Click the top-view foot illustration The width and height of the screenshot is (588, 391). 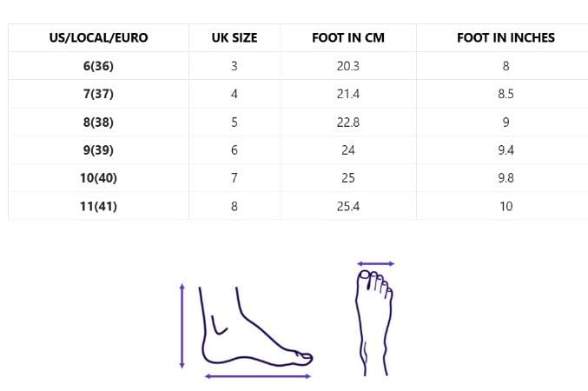(x=373, y=321)
